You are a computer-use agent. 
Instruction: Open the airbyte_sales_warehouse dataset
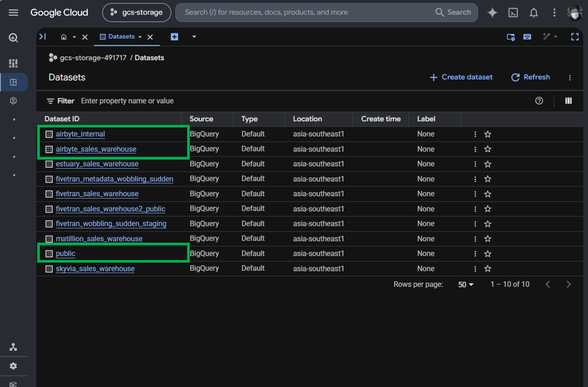96,149
